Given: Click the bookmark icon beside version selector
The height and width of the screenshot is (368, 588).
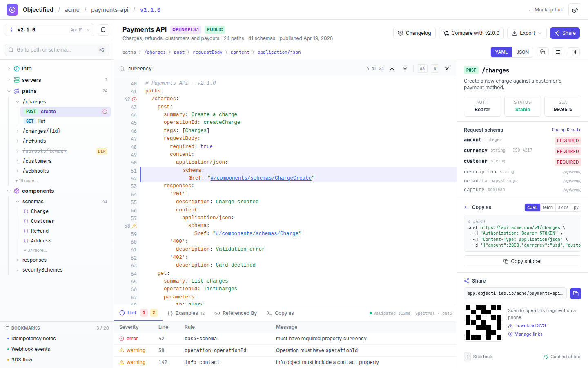Looking at the screenshot, I should [103, 30].
